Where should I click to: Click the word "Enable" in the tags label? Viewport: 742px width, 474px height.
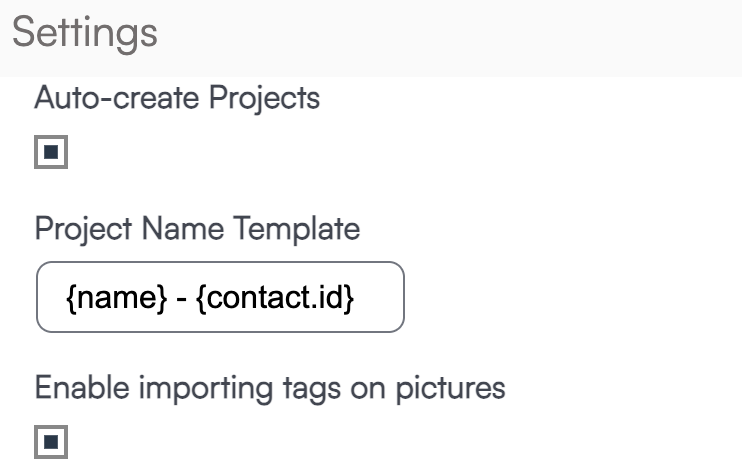tap(81, 387)
